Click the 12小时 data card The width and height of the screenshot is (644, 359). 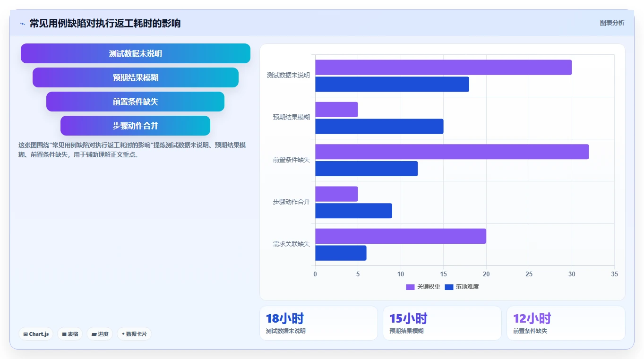click(566, 323)
